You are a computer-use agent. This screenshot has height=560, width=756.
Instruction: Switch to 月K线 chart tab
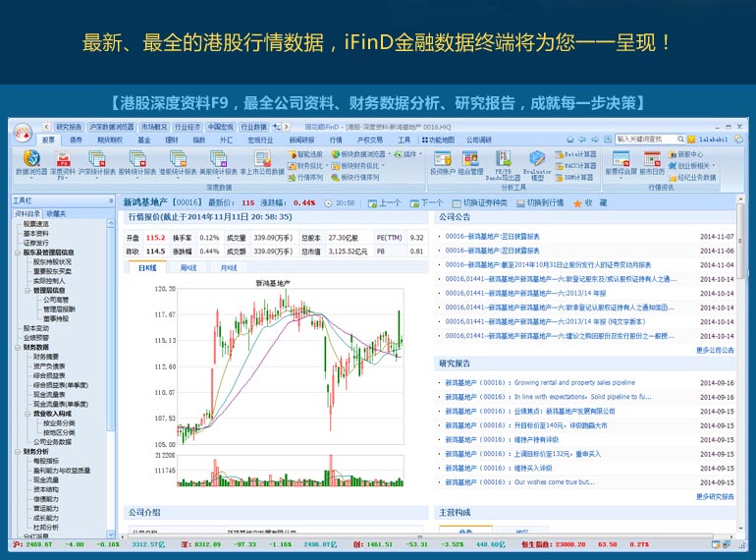coord(229,267)
